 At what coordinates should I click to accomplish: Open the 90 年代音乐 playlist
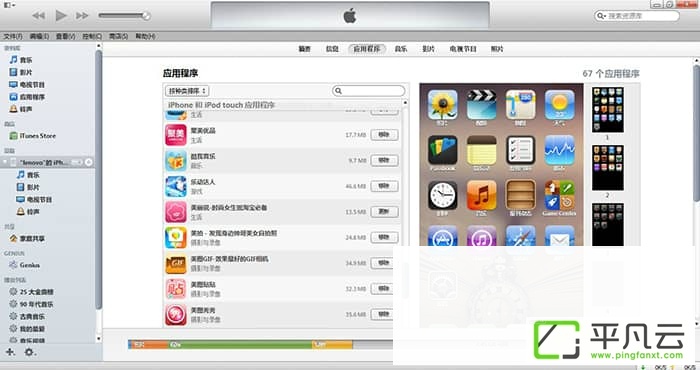[x=31, y=304]
